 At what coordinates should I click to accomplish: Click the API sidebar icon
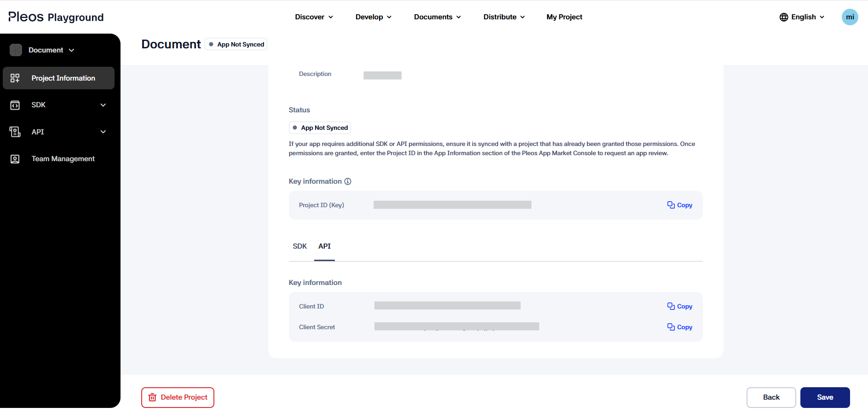tap(15, 132)
